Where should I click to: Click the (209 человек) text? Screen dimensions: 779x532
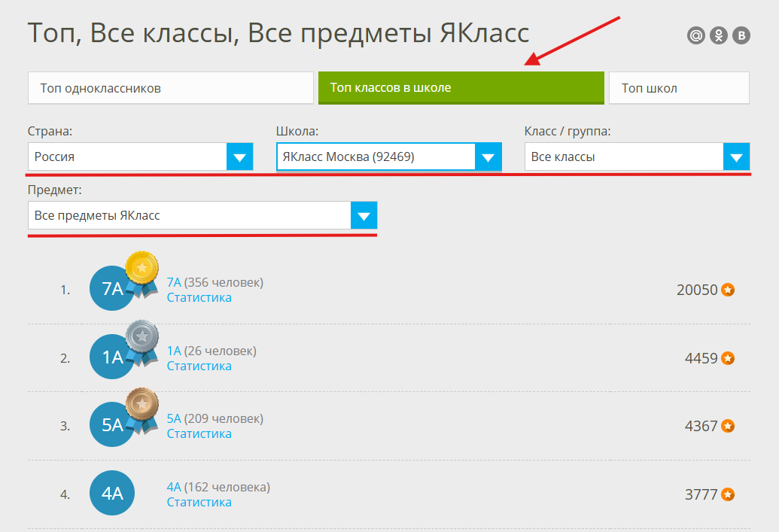pyautogui.click(x=224, y=418)
